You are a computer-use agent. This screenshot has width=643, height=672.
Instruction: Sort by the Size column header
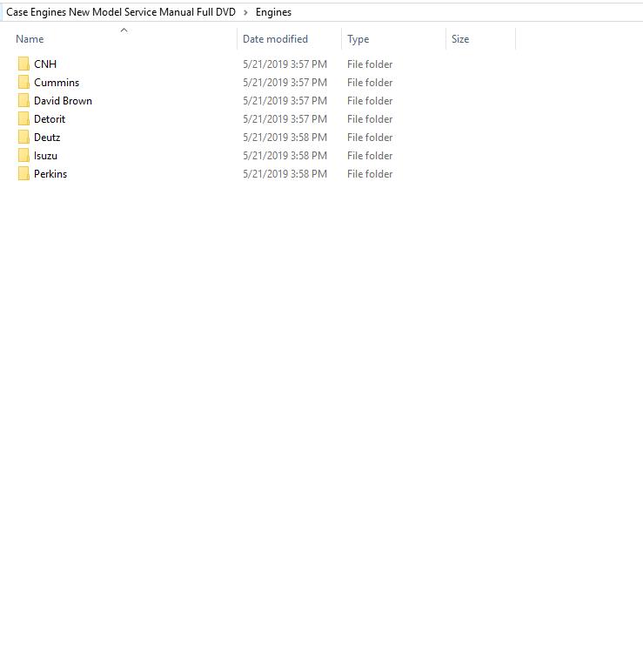460,39
